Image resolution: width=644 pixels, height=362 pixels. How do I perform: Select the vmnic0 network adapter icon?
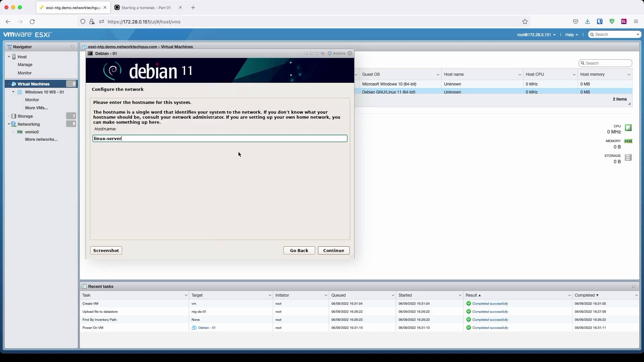20,132
